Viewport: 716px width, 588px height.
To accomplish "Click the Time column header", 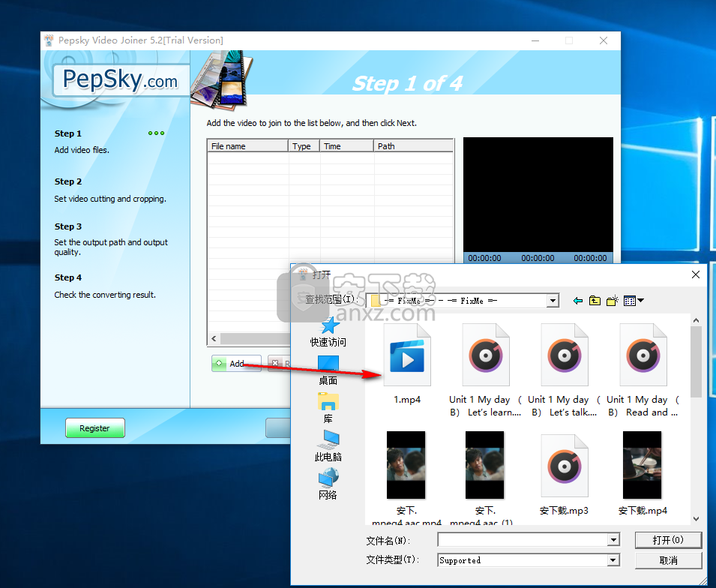I will (346, 146).
